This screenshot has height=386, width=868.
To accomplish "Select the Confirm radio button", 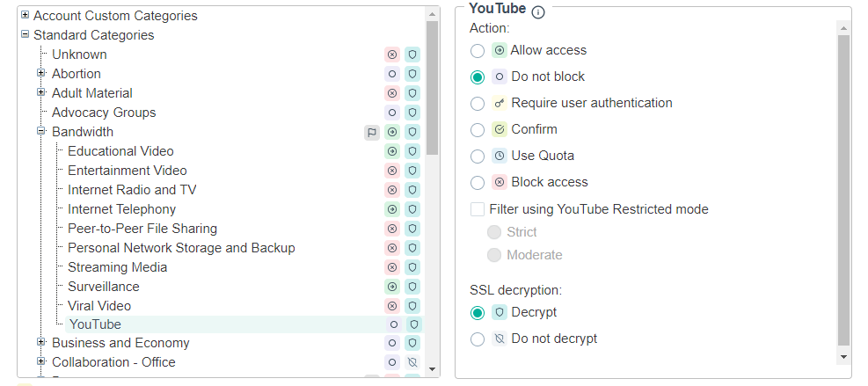I will (x=478, y=129).
